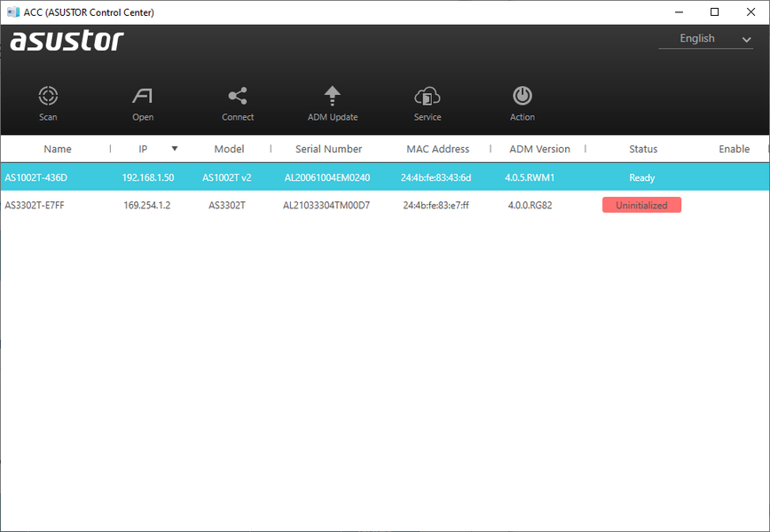Sort by Name column header
The height and width of the screenshot is (532, 770).
[x=58, y=149]
